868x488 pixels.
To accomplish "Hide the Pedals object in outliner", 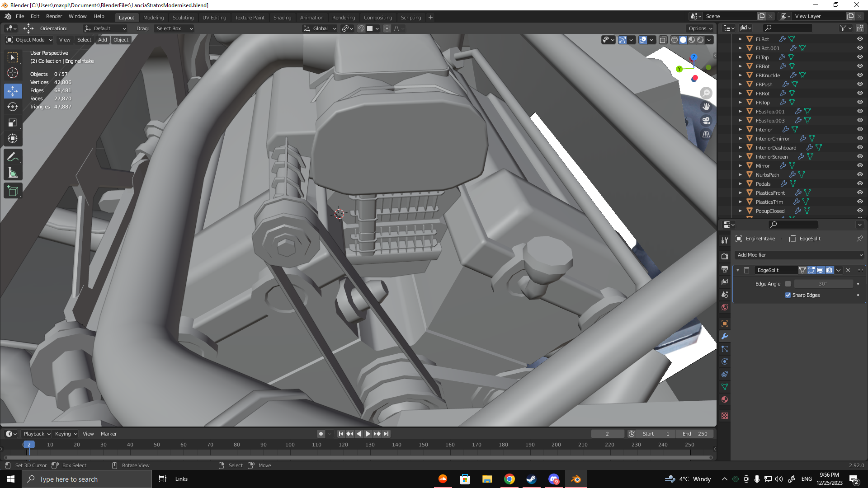I will [x=860, y=184].
